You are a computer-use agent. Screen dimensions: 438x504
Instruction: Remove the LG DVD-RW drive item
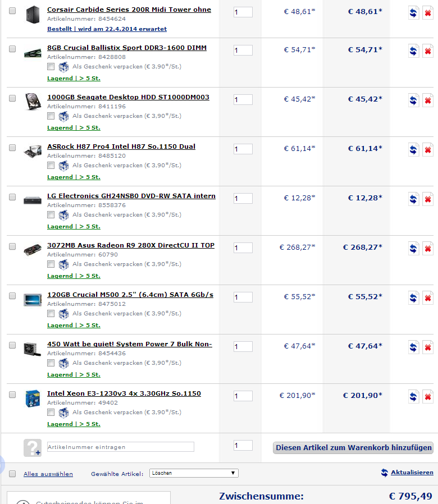point(428,199)
